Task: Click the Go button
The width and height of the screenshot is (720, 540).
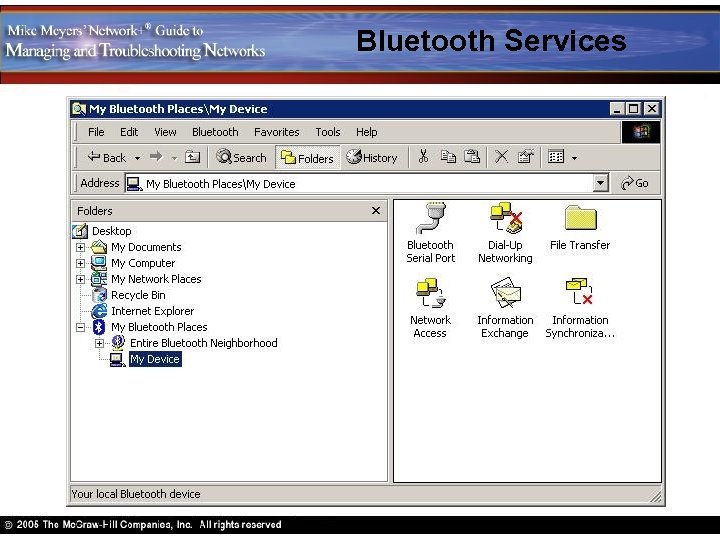Action: 636,183
